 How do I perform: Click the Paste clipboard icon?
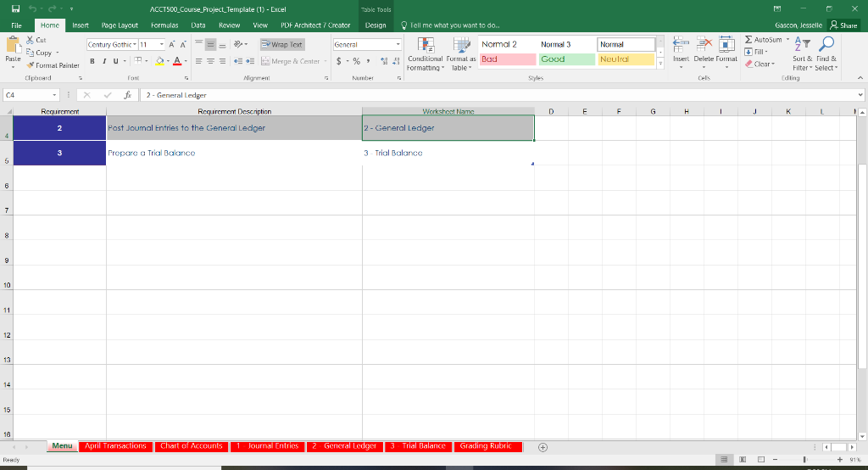pyautogui.click(x=13, y=45)
